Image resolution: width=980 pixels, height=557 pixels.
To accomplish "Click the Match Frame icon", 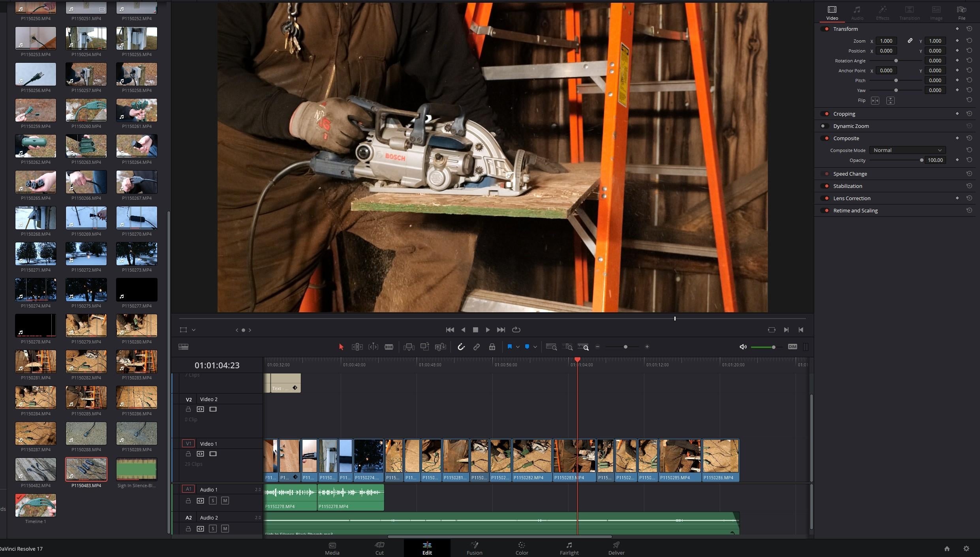I will click(772, 330).
